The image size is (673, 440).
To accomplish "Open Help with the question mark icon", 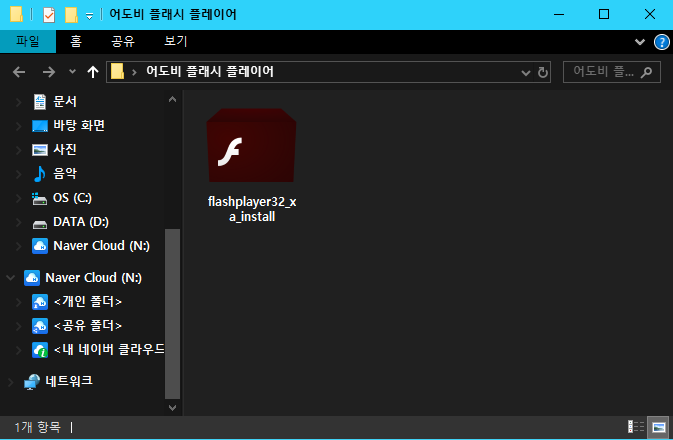I will click(x=661, y=42).
